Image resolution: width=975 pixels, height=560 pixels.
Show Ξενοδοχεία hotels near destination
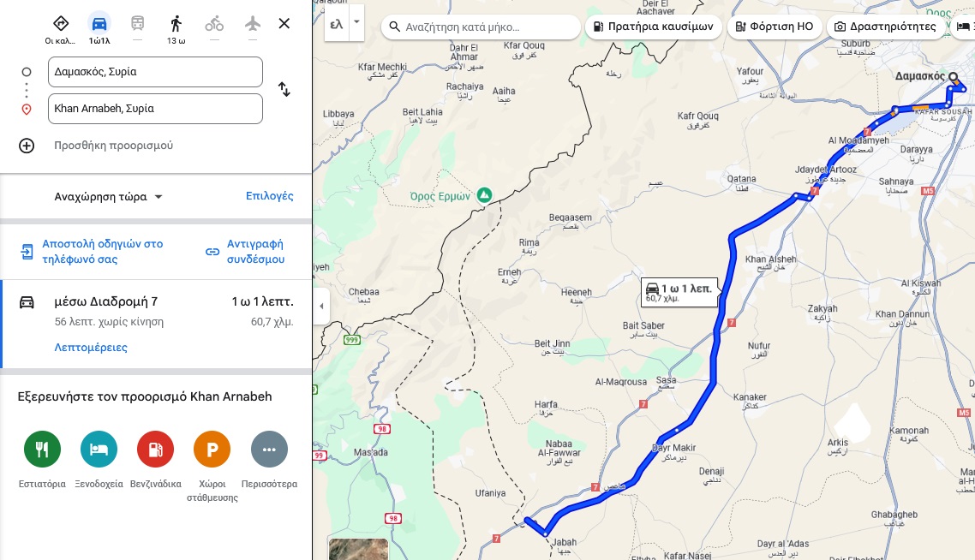99,449
